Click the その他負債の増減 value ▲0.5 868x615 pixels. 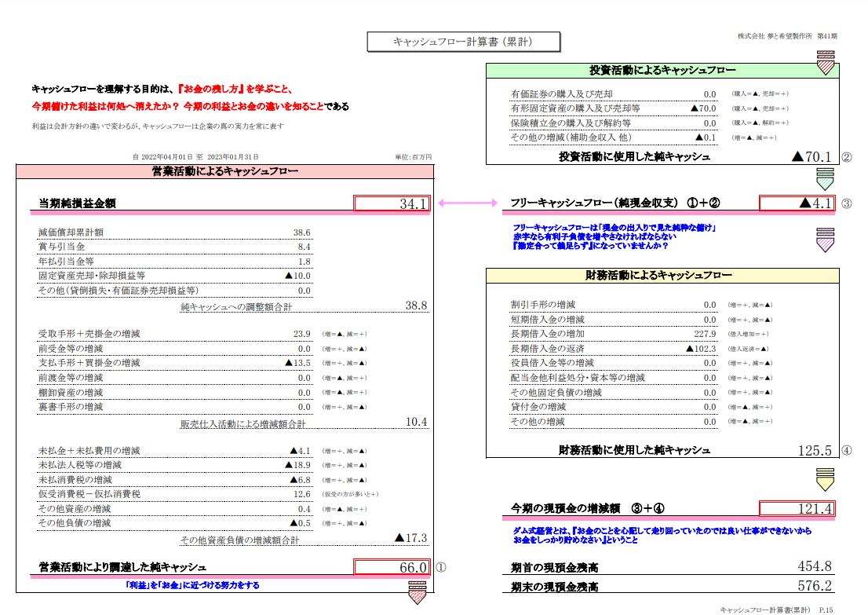click(x=301, y=523)
